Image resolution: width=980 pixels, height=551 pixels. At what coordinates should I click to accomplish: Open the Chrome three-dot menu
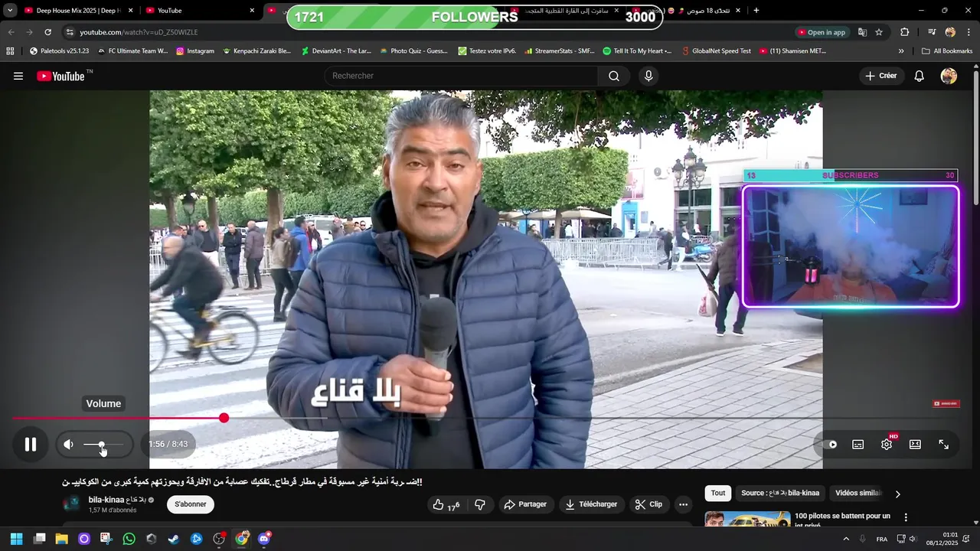click(969, 32)
